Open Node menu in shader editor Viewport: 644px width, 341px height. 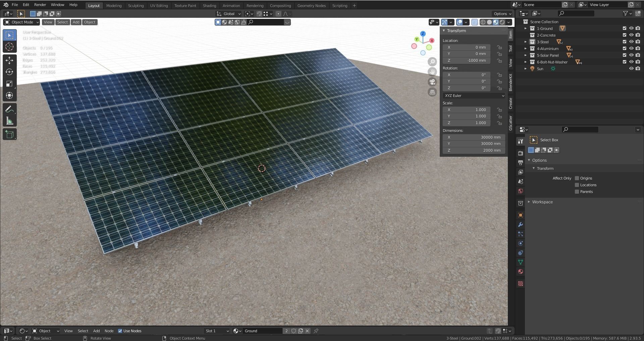[x=109, y=331]
